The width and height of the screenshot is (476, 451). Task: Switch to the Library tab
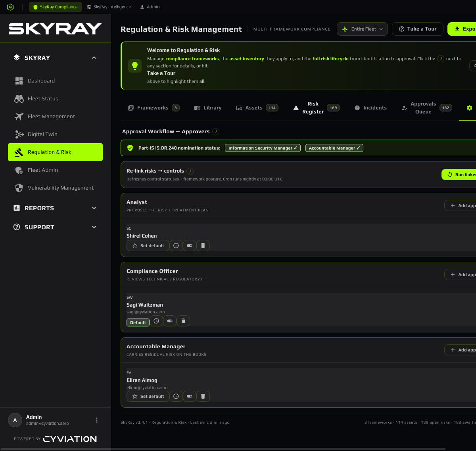tap(208, 108)
